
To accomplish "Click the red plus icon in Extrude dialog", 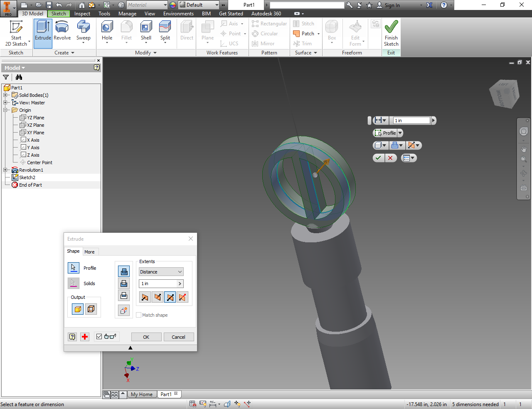I will pos(85,337).
